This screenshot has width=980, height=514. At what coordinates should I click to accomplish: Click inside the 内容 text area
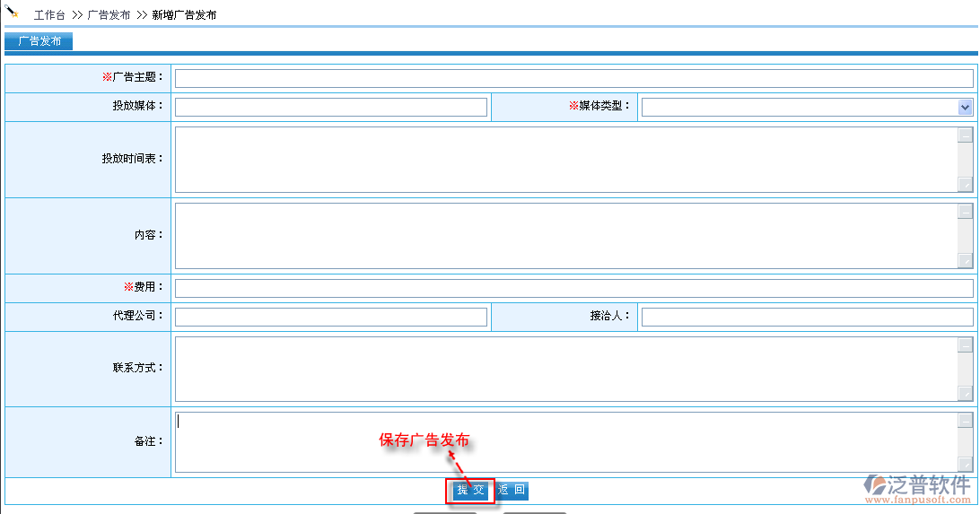coord(566,235)
